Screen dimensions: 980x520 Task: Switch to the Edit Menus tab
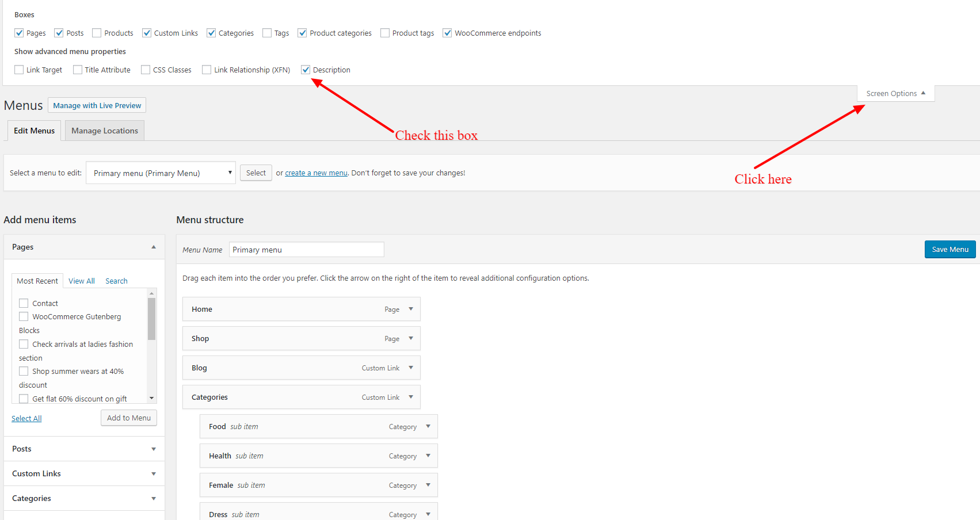pos(34,131)
